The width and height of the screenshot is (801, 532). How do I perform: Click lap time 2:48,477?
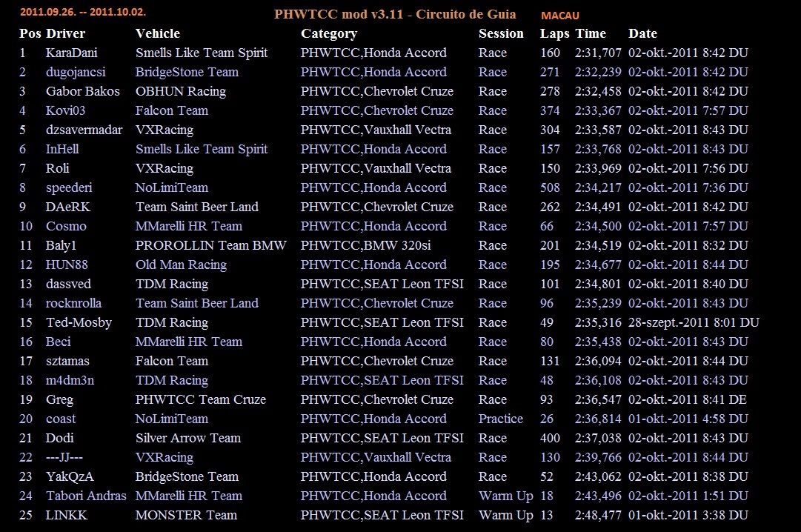(598, 516)
